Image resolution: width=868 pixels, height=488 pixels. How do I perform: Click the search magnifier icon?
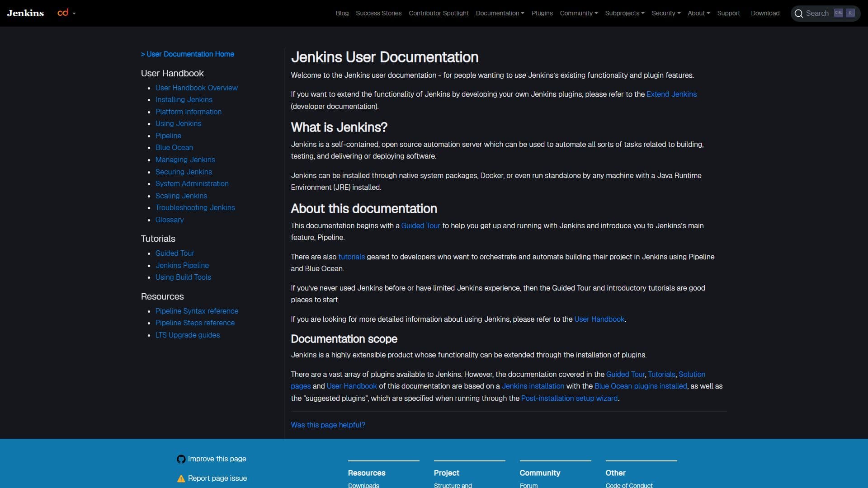[799, 14]
